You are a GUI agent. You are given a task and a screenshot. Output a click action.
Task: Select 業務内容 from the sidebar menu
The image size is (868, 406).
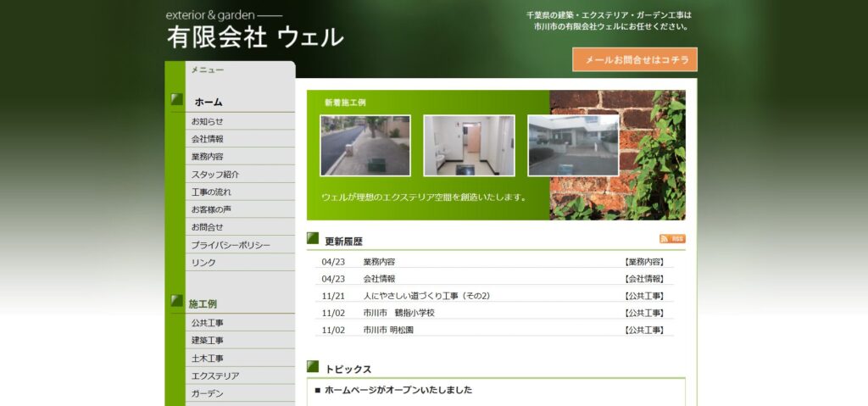(x=208, y=157)
